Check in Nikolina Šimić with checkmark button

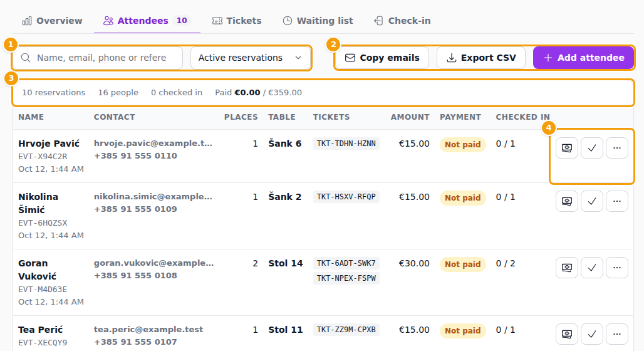click(592, 201)
